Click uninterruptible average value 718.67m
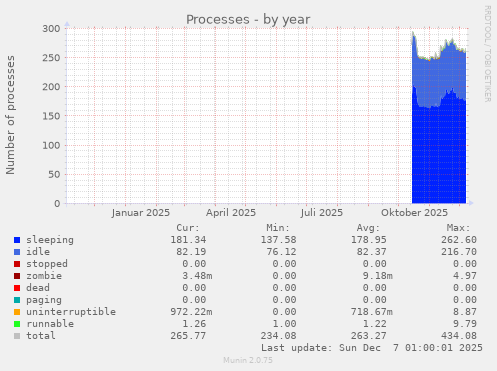The width and height of the screenshot is (497, 371). click(x=372, y=312)
